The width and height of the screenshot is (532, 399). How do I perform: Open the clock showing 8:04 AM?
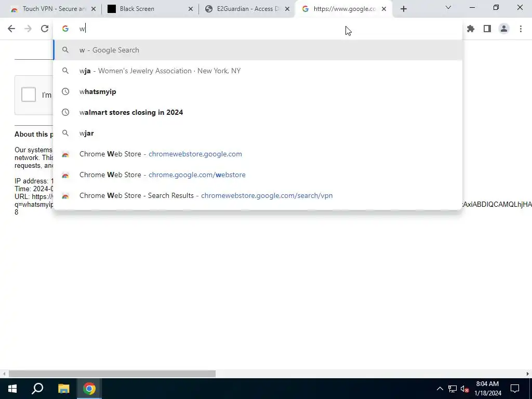pos(487,389)
